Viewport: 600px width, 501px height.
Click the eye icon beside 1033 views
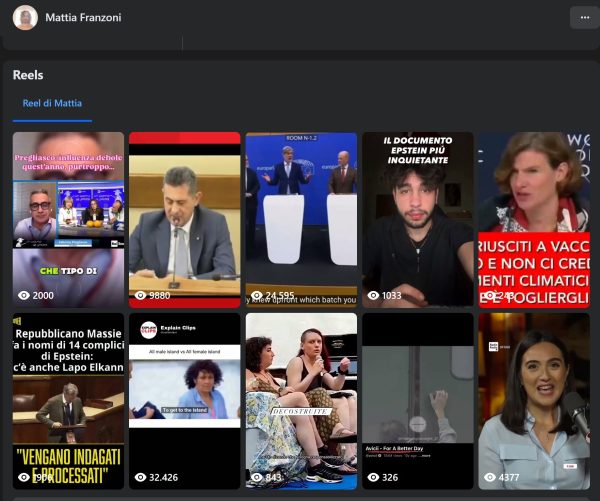[373, 295]
